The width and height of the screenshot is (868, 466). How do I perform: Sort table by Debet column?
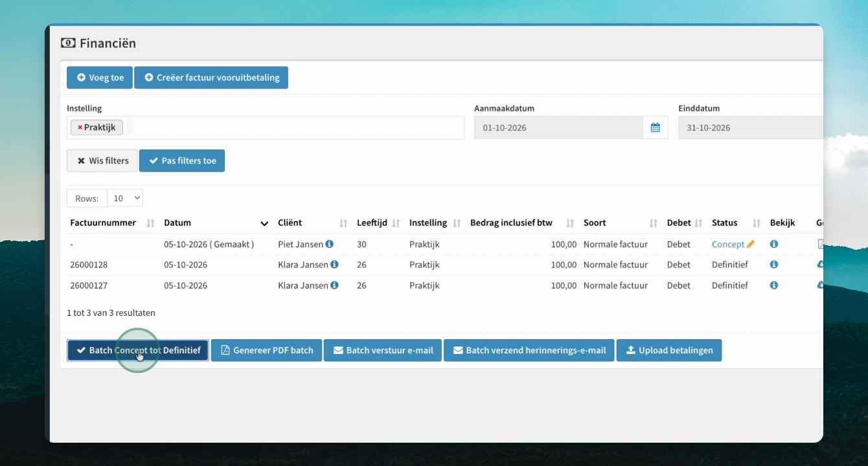(x=698, y=223)
